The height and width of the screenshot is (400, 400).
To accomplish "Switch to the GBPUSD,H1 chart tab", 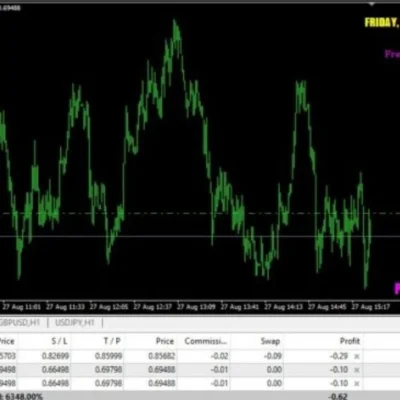I will tap(20, 323).
